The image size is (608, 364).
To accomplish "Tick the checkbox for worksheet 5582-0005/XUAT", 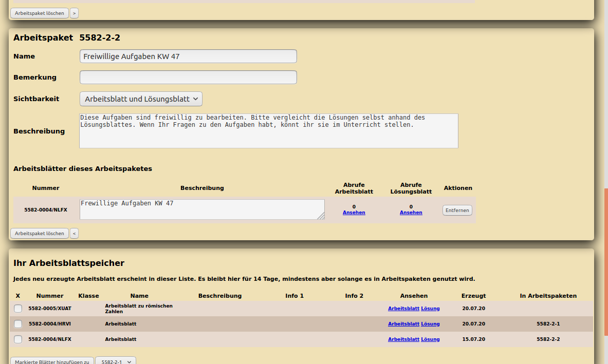I will 18,309.
